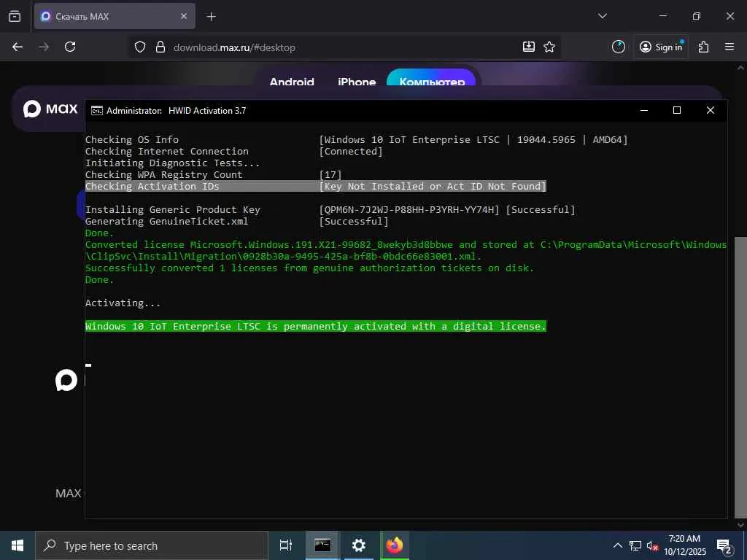Reload the current page
The height and width of the screenshot is (560, 747).
coord(70,47)
